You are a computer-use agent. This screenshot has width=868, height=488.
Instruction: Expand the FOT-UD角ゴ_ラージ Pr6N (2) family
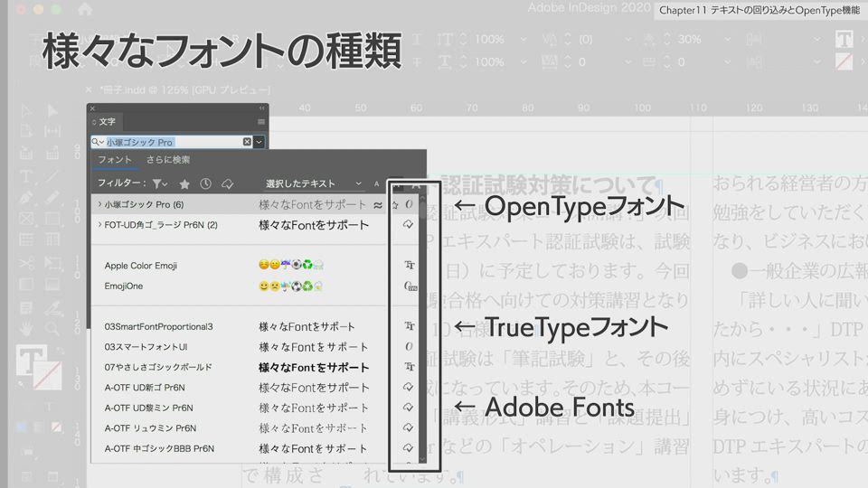pos(99,225)
